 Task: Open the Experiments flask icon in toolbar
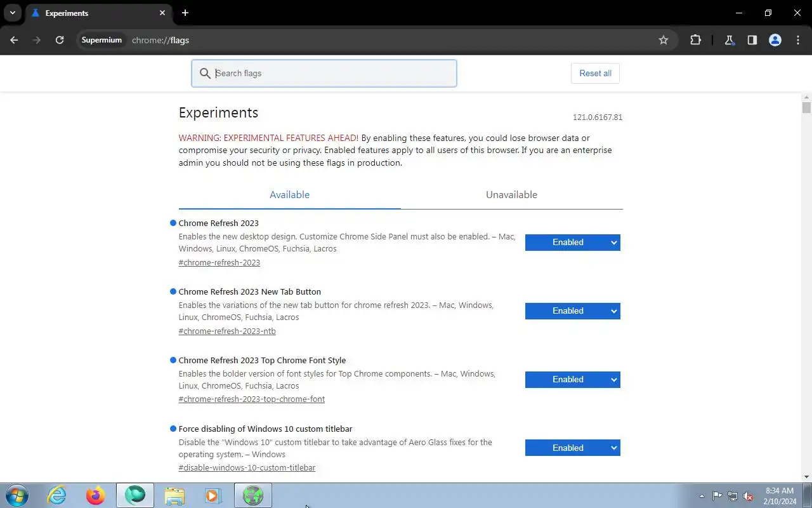coord(730,40)
